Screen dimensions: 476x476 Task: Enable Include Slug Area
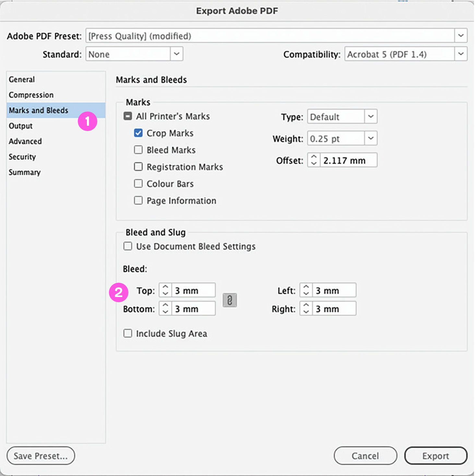point(128,333)
